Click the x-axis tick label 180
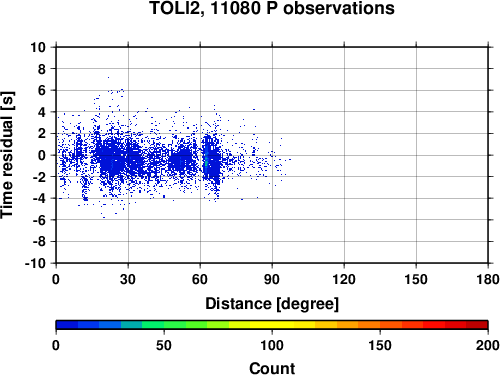Viewport: 500px width, 375px height. point(487,279)
